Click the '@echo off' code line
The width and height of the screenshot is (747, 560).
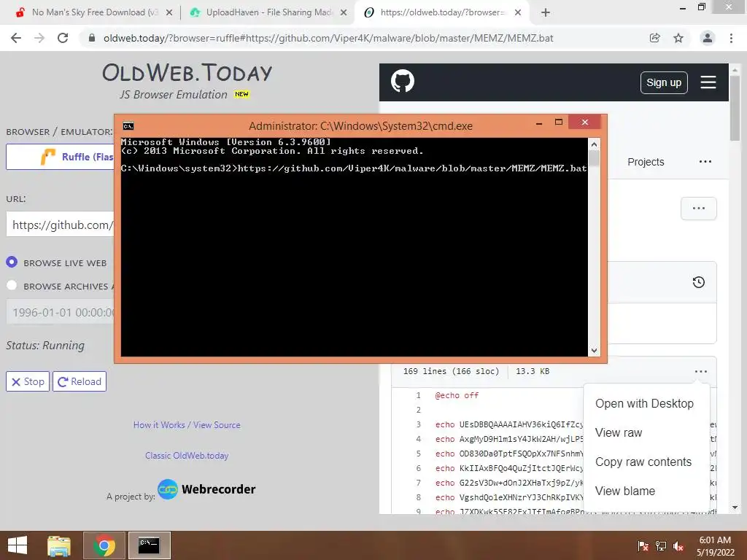pos(457,395)
